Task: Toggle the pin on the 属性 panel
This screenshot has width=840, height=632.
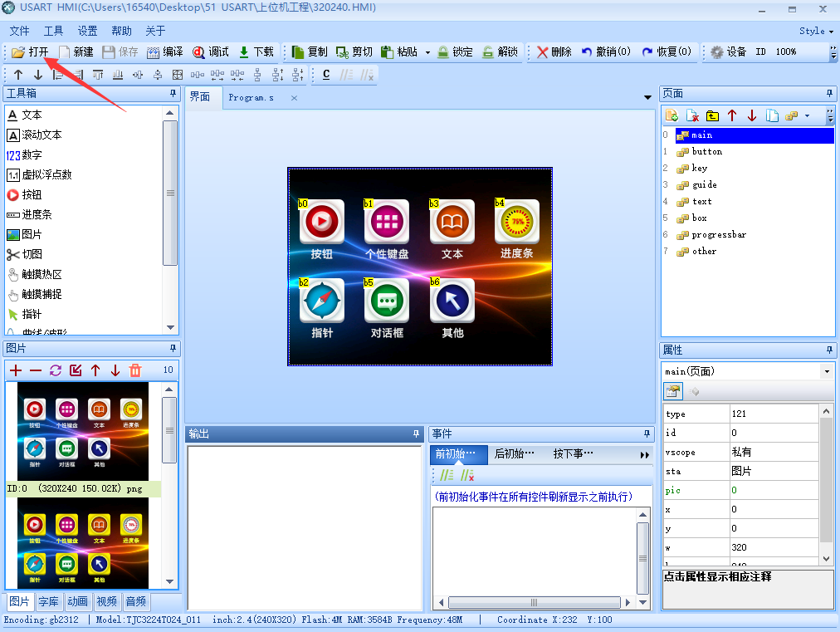Action: (828, 350)
